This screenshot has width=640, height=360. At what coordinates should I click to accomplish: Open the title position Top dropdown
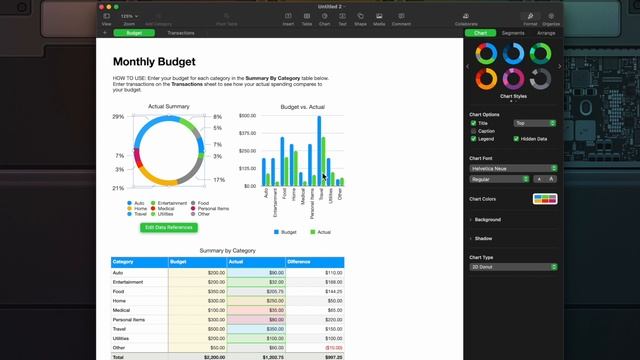point(535,123)
